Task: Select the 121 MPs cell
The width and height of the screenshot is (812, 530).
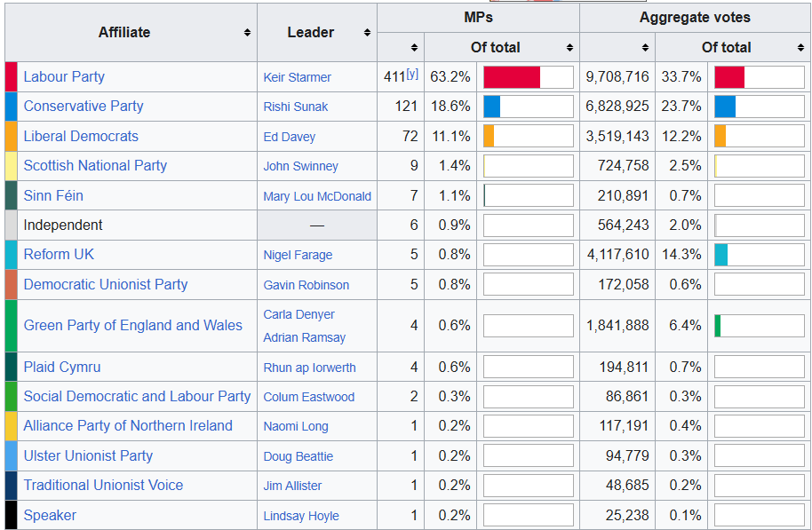Action: pyautogui.click(x=401, y=107)
